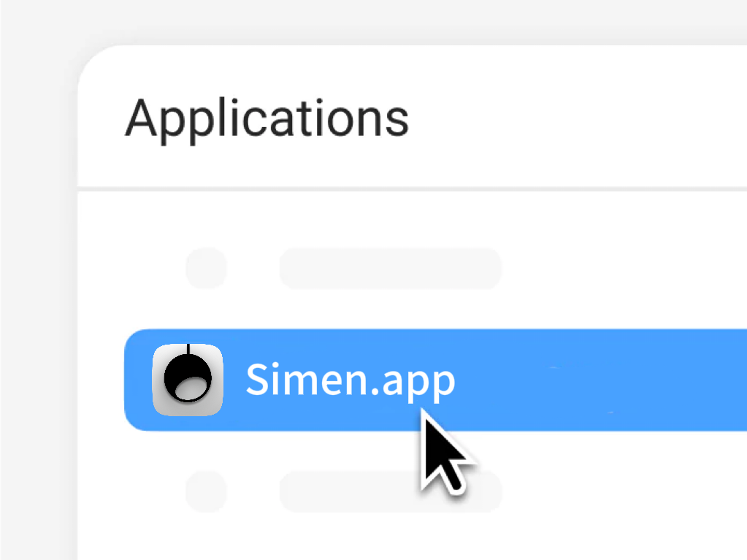Screen dimensions: 747x560
Task: Click the white header area beside Applications
Action: pyautogui.click(x=576, y=117)
